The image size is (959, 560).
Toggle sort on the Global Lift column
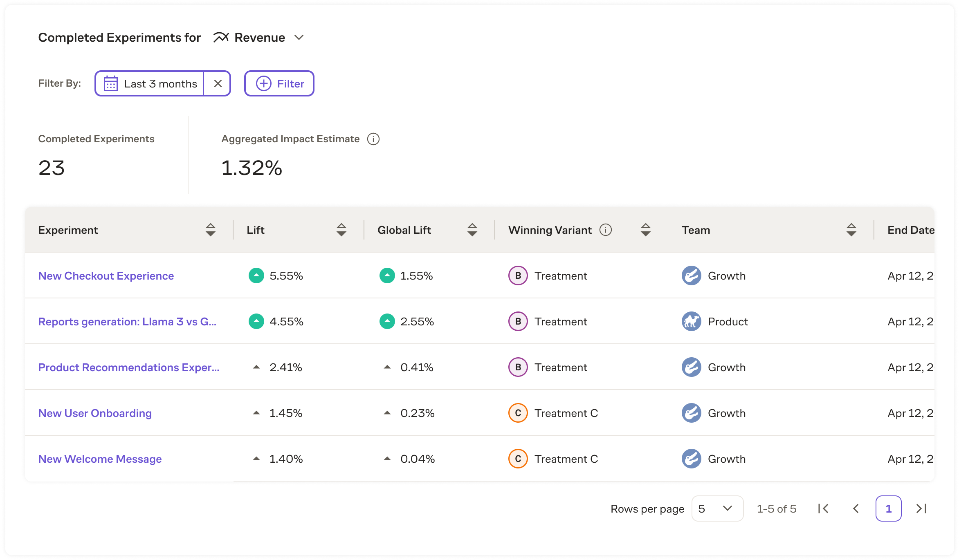click(474, 230)
